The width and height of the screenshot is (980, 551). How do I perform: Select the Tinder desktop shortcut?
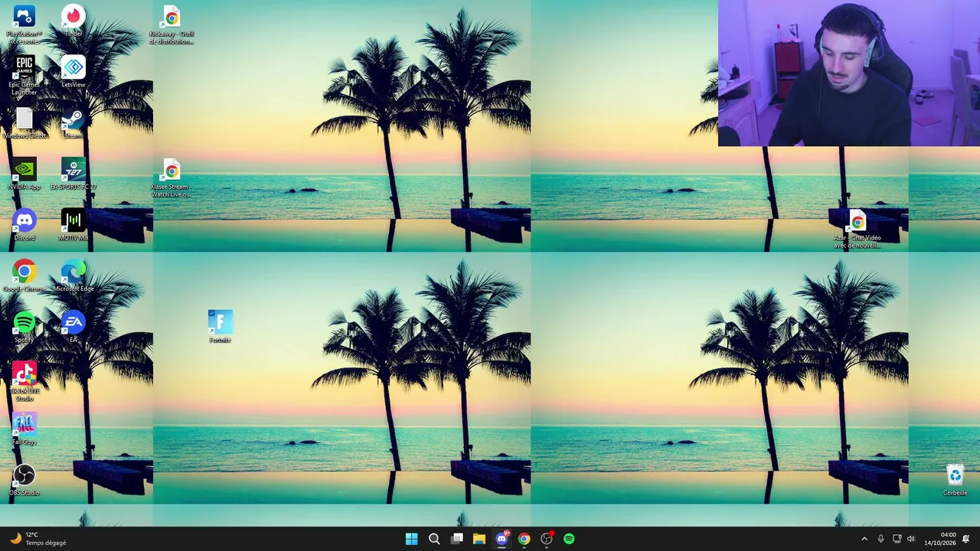73,21
